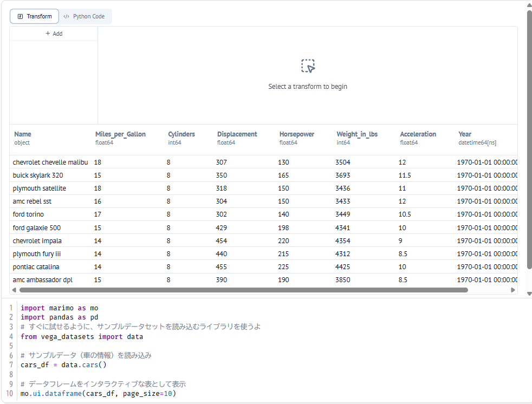Click the Weight_in_lbs column header
The height and width of the screenshot is (404, 532).
(x=357, y=134)
